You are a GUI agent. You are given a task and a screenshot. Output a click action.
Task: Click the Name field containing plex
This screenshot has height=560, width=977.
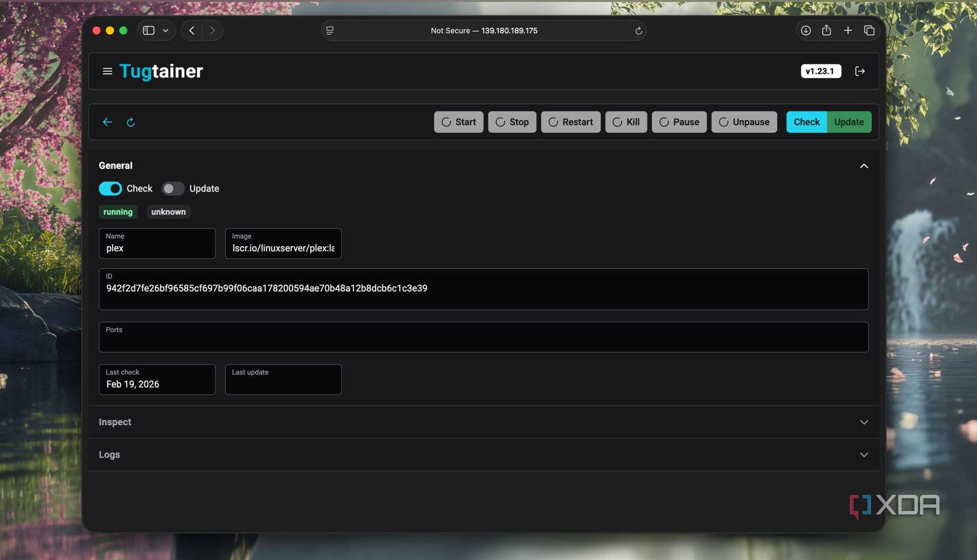157,243
